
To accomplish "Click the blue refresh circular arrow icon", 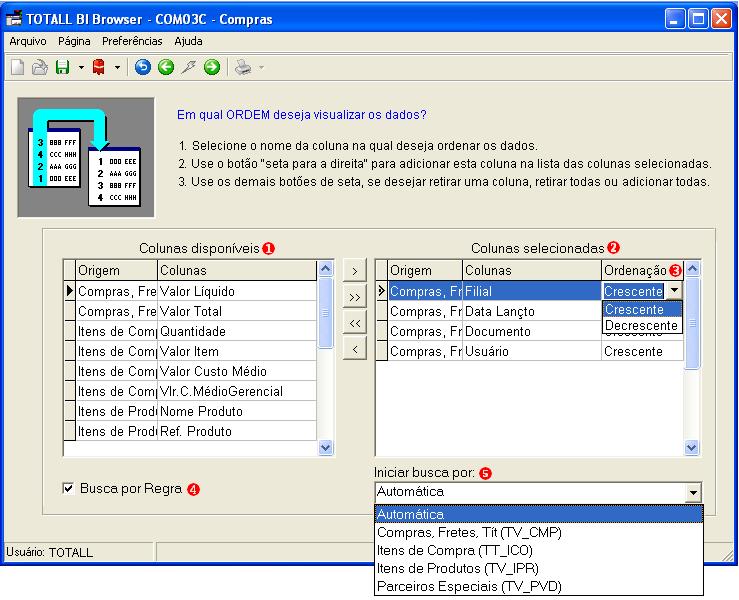I will click(x=143, y=67).
